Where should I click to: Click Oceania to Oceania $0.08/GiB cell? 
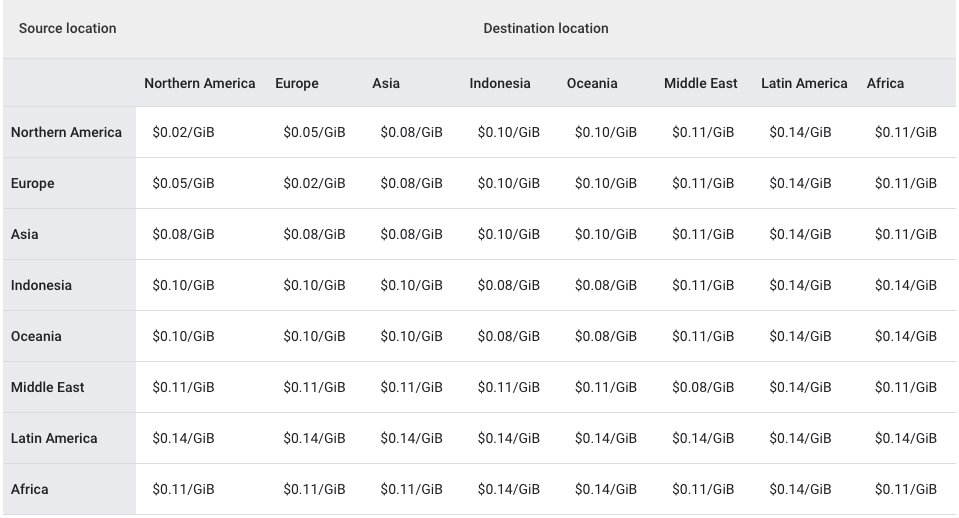pos(605,336)
